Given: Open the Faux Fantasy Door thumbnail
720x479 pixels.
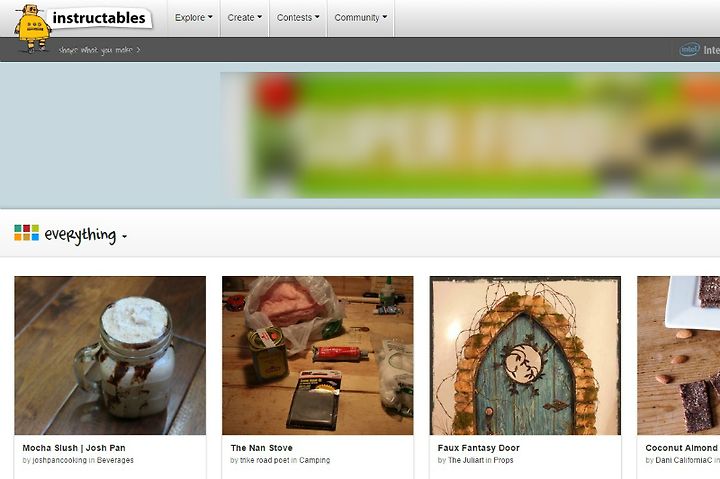Looking at the screenshot, I should point(525,355).
